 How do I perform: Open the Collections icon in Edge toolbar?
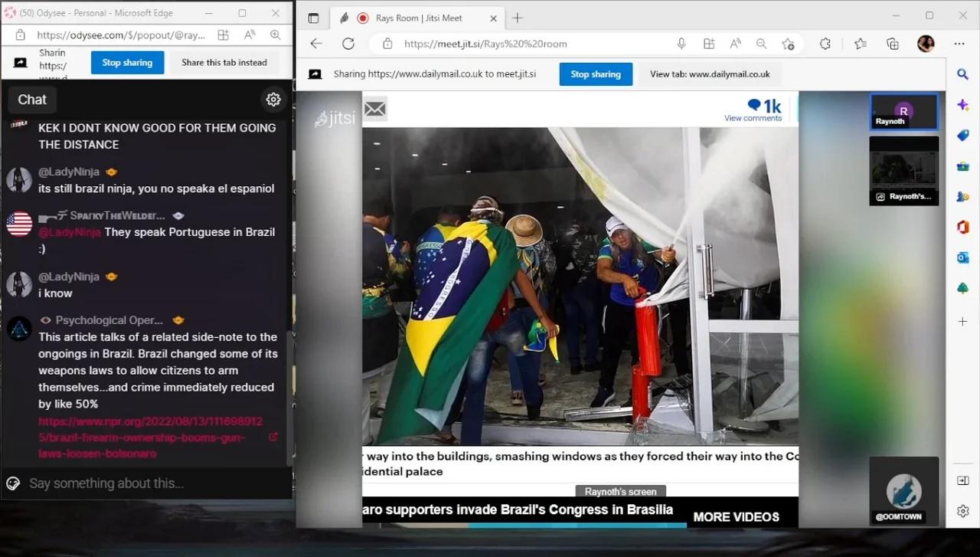892,44
